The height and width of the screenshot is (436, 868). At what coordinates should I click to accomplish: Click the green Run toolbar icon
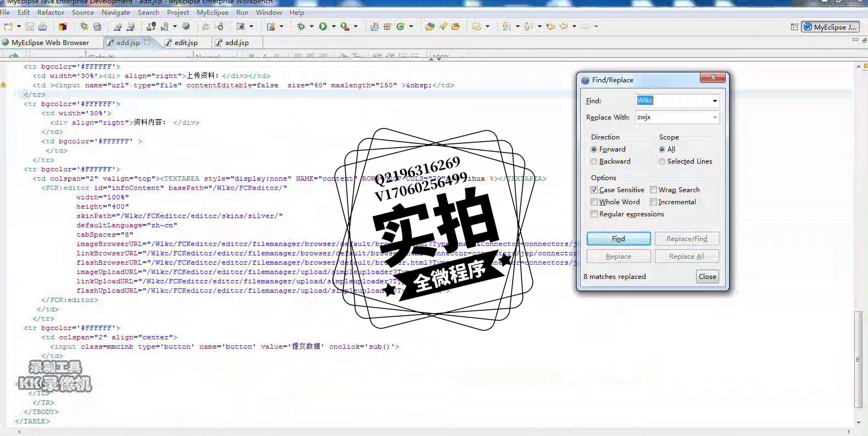coord(323,26)
